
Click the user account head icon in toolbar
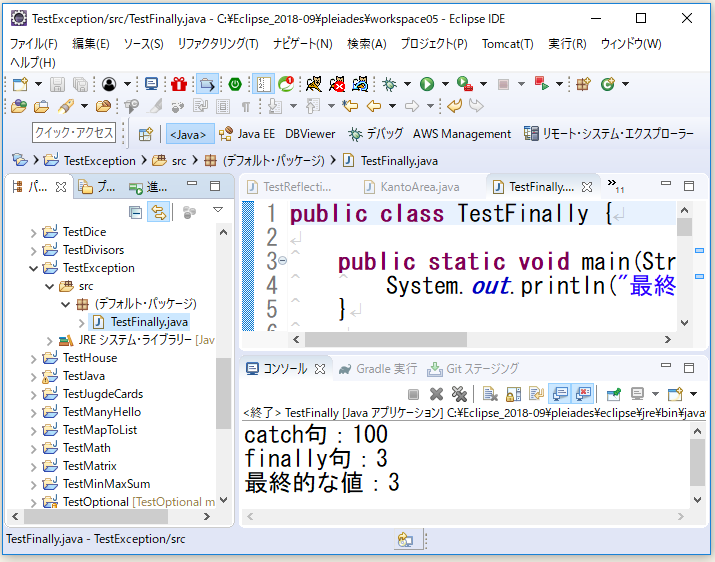click(x=109, y=84)
